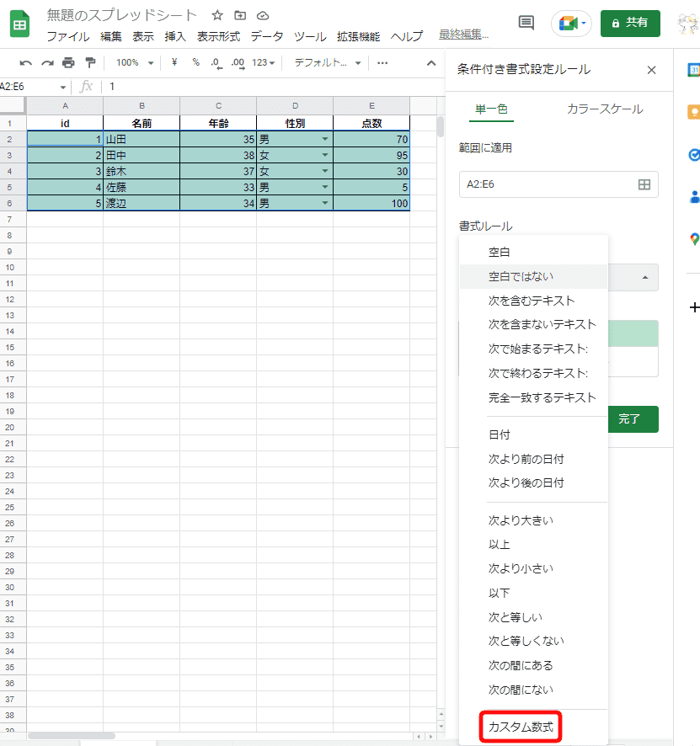Click the green 共有 button

tap(630, 24)
